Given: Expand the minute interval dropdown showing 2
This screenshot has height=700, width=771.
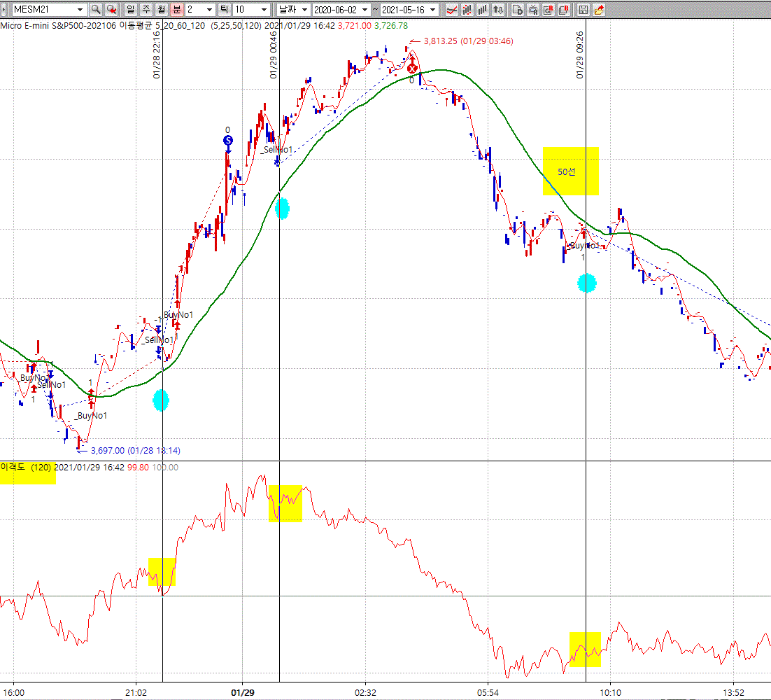Looking at the screenshot, I should 206,10.
